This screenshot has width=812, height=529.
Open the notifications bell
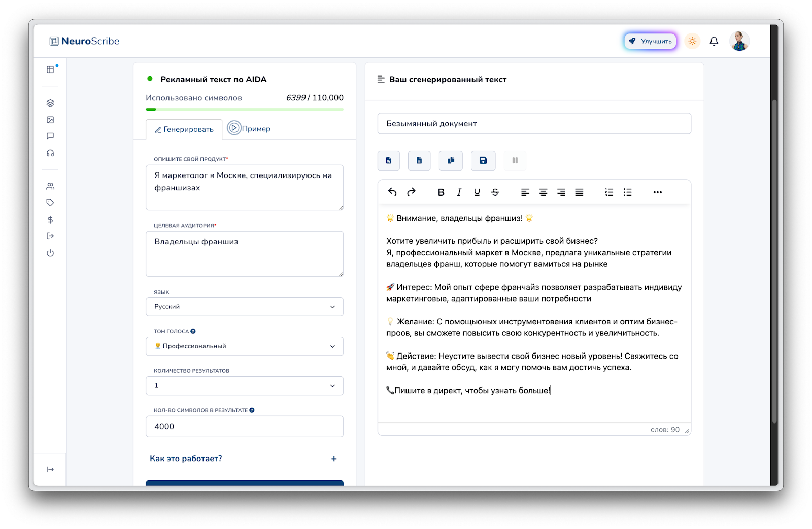click(x=714, y=41)
